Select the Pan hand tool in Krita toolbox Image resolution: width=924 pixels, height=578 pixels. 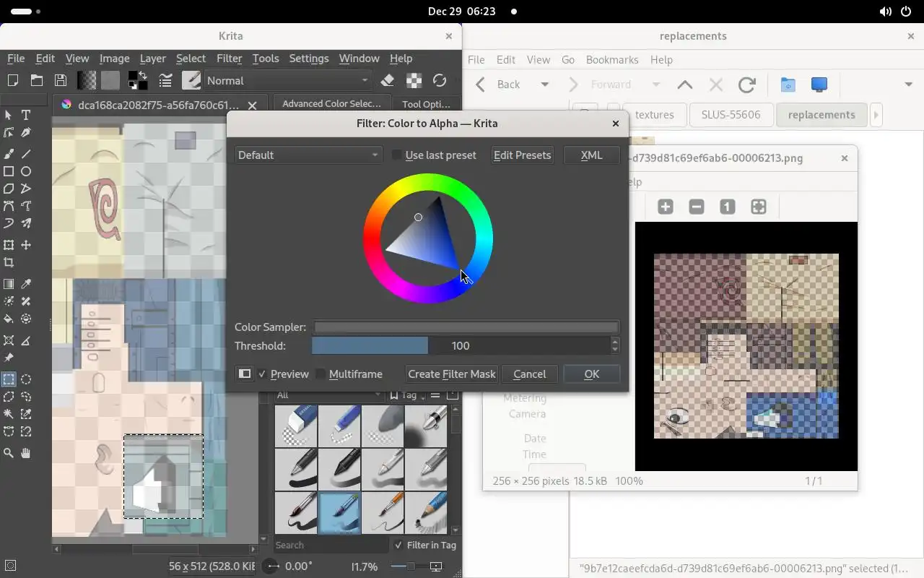26,453
